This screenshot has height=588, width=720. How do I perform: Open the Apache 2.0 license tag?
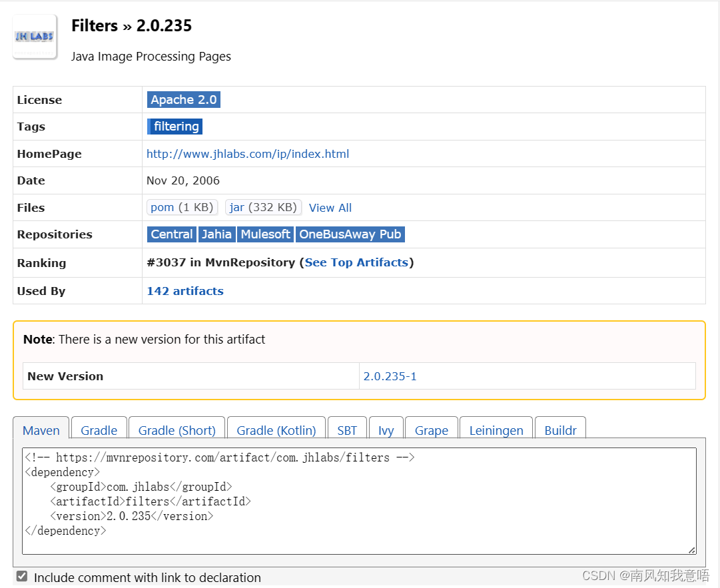pos(184,100)
